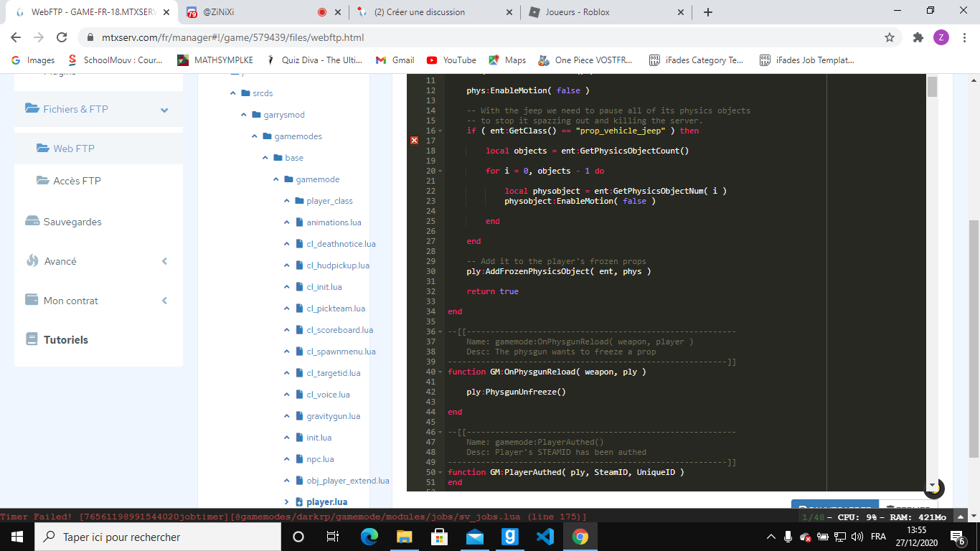Click the folder icon beside srcds

[246, 93]
